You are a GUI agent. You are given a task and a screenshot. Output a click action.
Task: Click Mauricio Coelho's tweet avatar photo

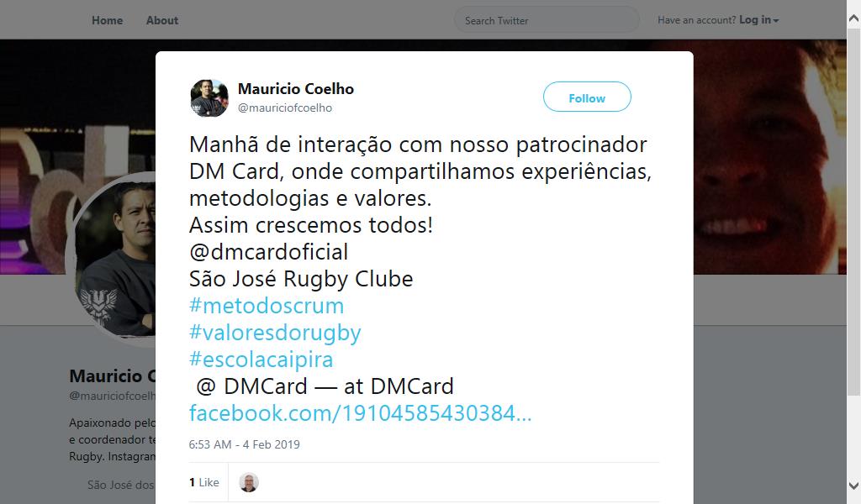click(209, 97)
